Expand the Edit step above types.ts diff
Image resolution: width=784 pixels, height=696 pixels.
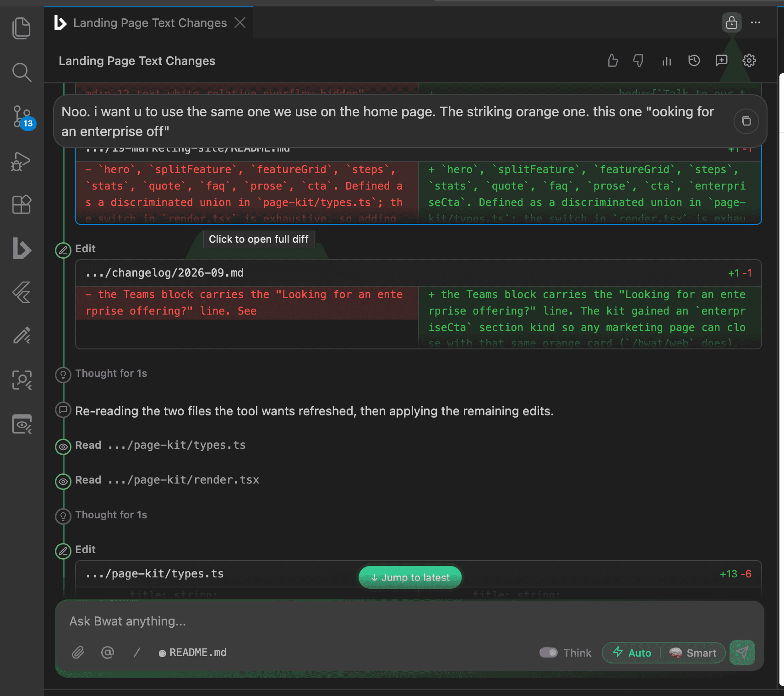85,549
